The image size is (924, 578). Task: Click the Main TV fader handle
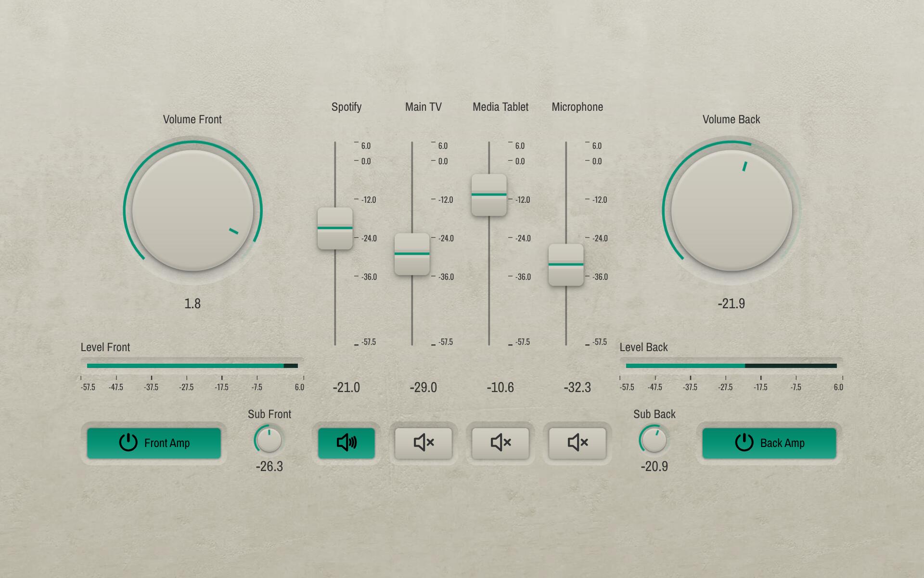[412, 254]
